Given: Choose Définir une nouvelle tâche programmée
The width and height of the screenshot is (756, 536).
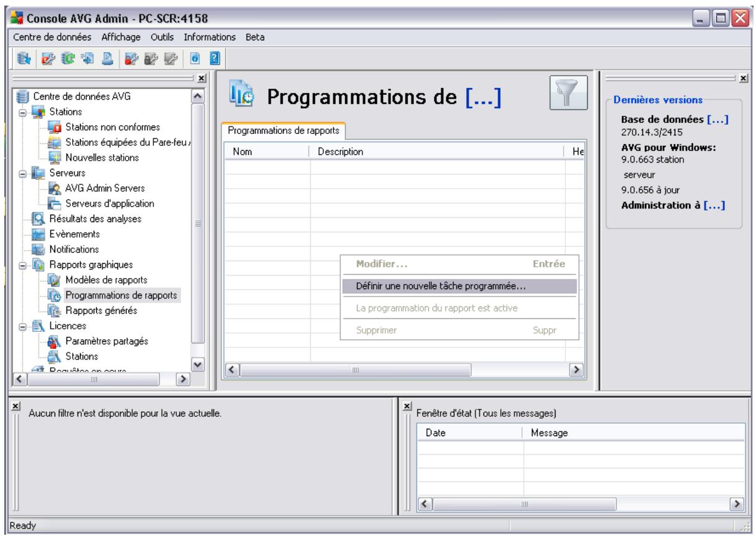Looking at the screenshot, I should 459,287.
